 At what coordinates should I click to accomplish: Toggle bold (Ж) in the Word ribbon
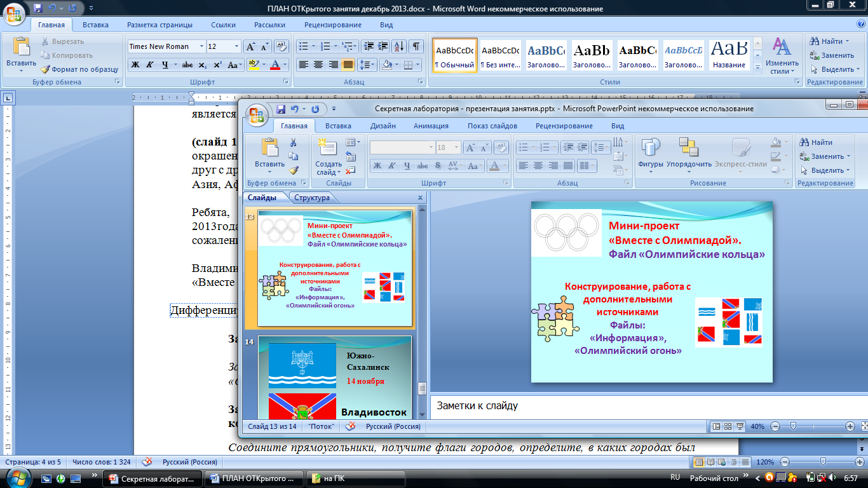pyautogui.click(x=135, y=65)
